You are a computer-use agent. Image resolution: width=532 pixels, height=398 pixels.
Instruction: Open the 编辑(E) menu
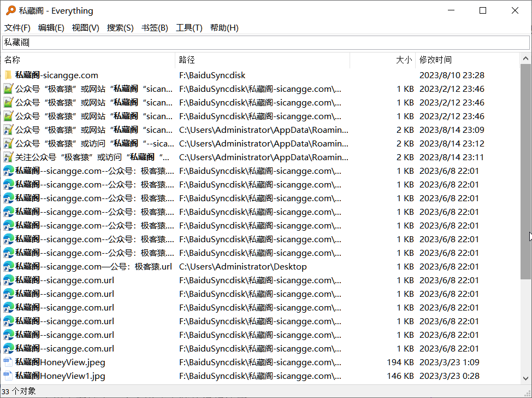(51, 27)
